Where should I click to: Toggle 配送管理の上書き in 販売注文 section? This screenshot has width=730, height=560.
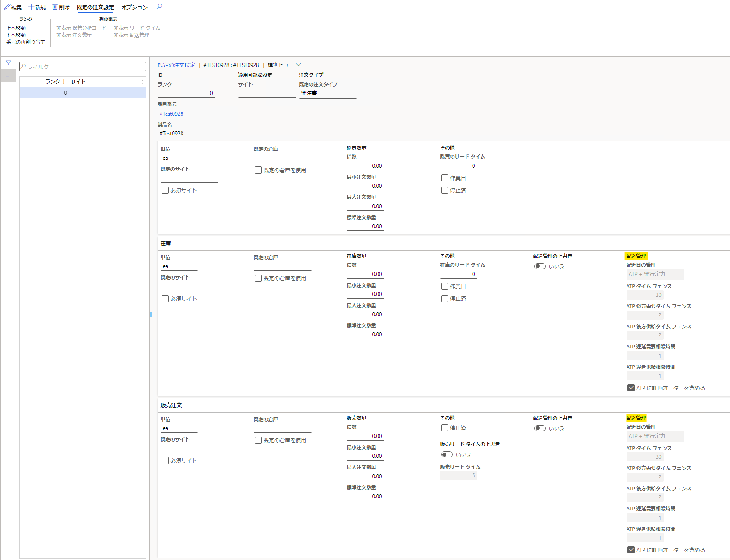[540, 428]
